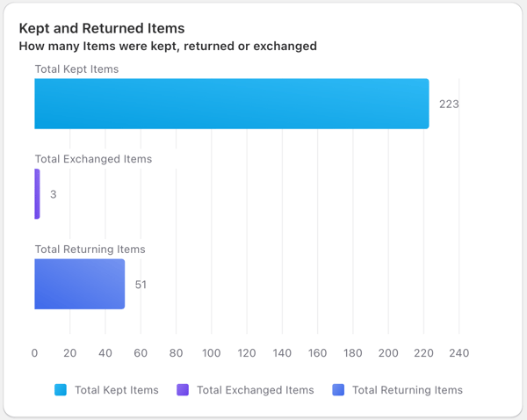Toggle Total Returning Items legend label
The image size is (527, 420).
(408, 390)
